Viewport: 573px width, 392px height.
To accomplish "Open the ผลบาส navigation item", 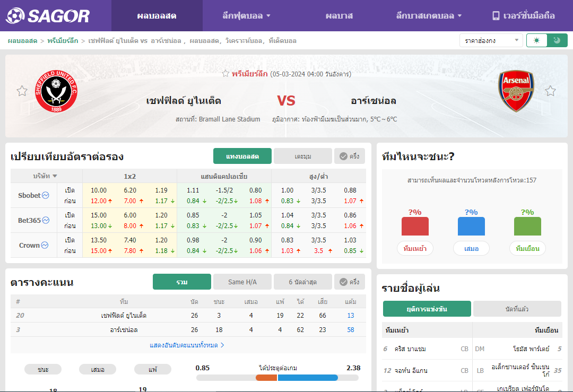I will click(338, 16).
